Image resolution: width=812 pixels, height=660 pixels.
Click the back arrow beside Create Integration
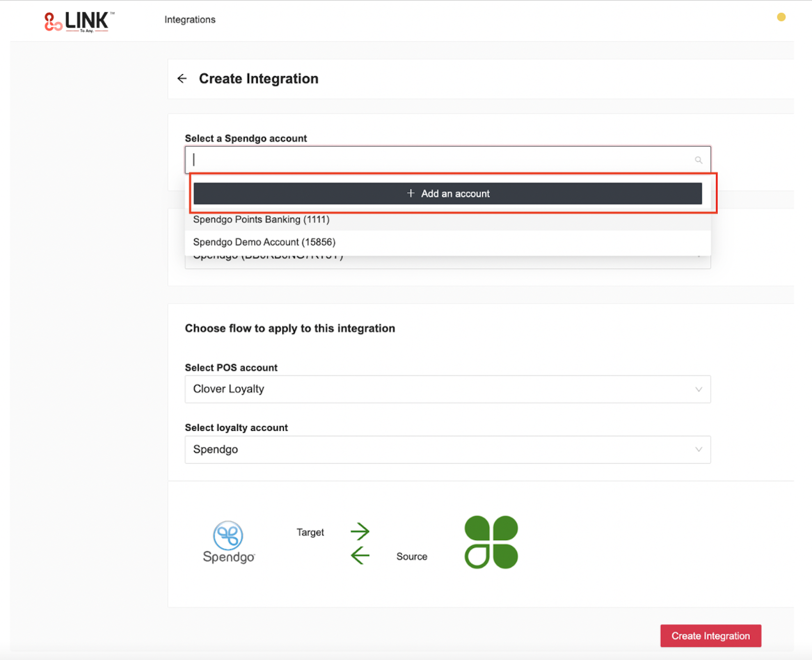(x=182, y=79)
